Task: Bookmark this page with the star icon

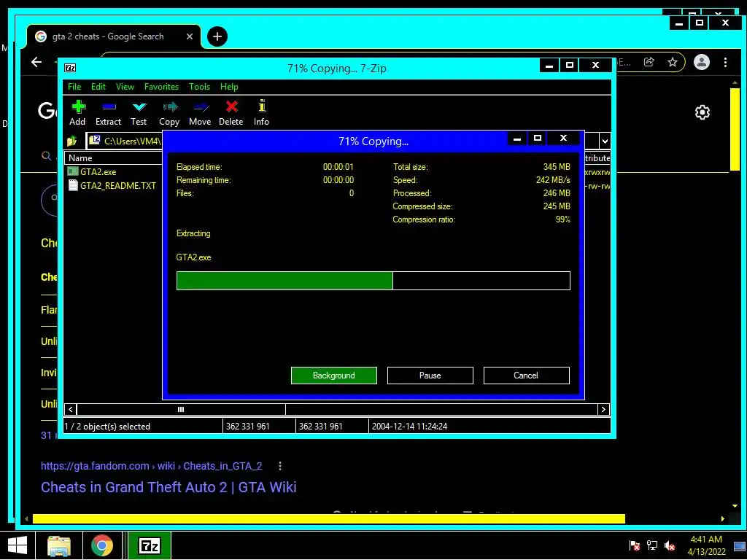Action: tap(672, 62)
